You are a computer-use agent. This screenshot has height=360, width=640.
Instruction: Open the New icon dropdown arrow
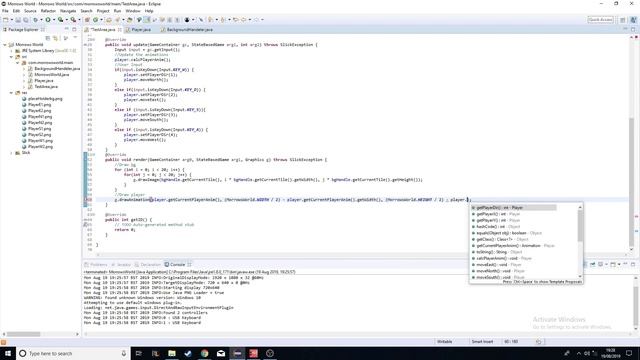click(x=12, y=20)
